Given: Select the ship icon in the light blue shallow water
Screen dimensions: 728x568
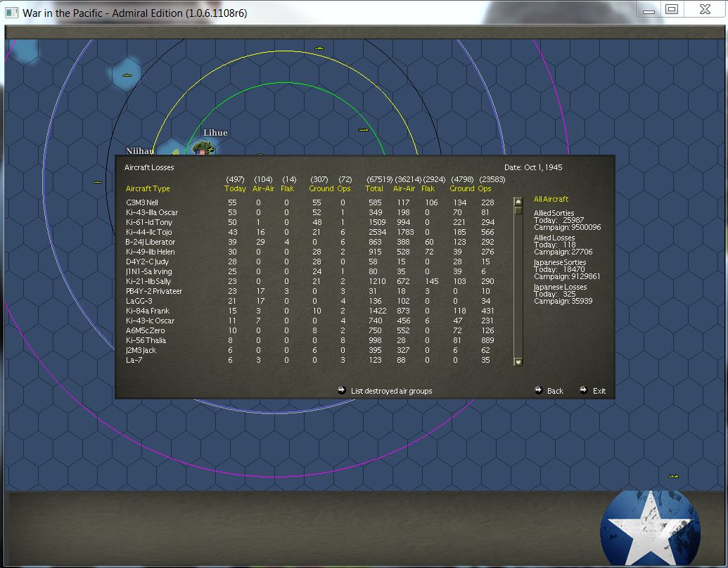Looking at the screenshot, I should (127, 75).
